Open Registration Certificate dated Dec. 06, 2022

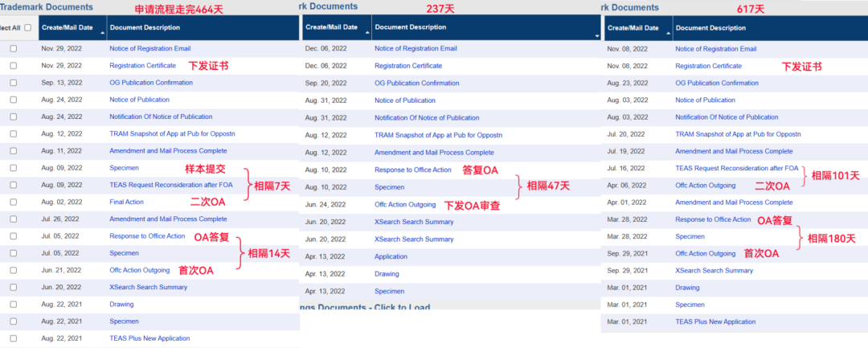408,66
